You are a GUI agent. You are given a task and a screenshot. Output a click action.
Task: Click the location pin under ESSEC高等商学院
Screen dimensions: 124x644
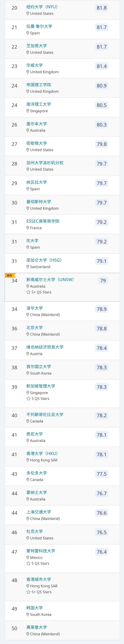coord(28,228)
